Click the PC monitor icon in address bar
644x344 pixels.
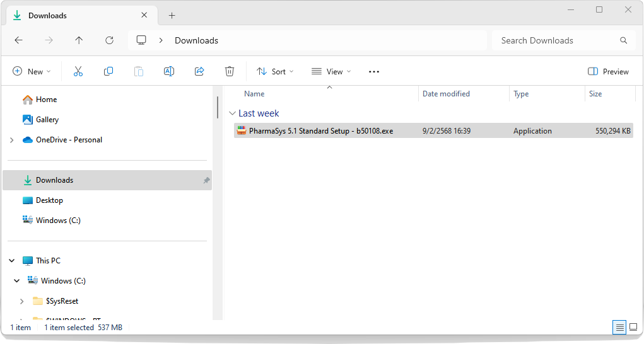pyautogui.click(x=141, y=40)
